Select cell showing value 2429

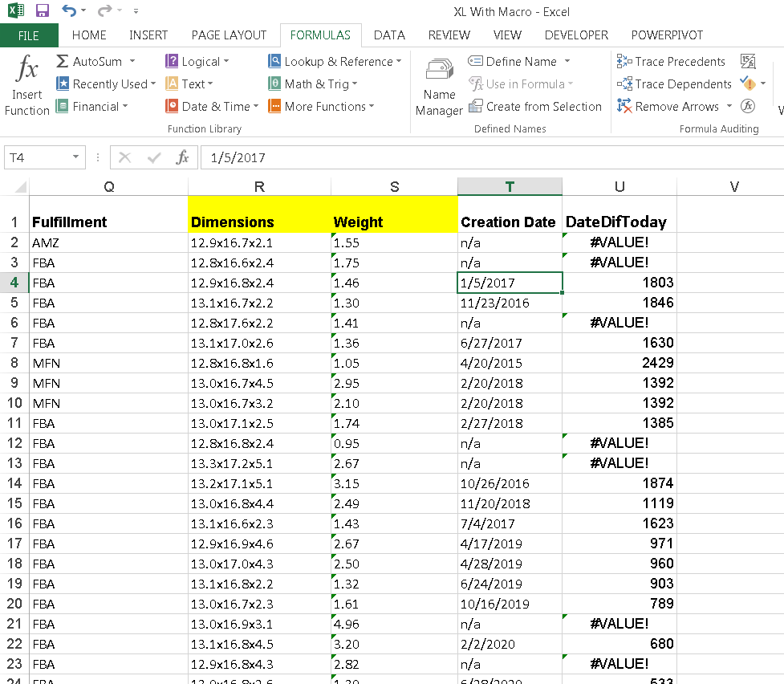pyautogui.click(x=619, y=363)
